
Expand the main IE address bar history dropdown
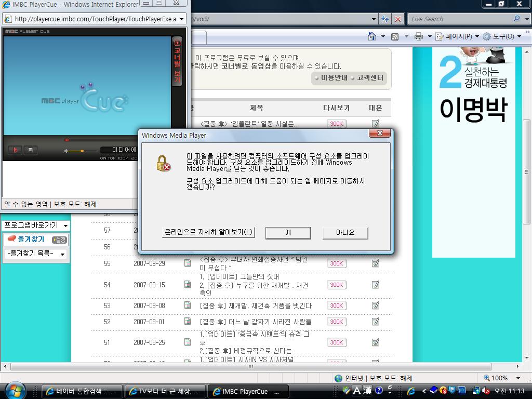point(374,19)
